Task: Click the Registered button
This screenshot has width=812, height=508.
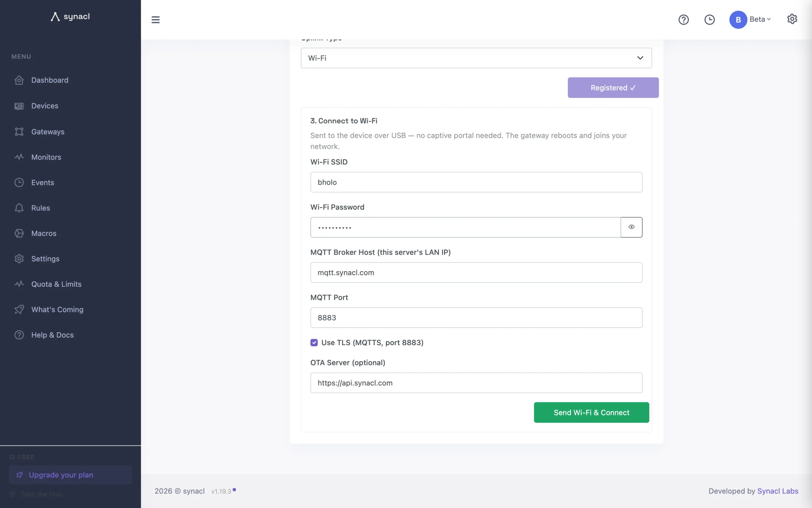Action: [613, 88]
